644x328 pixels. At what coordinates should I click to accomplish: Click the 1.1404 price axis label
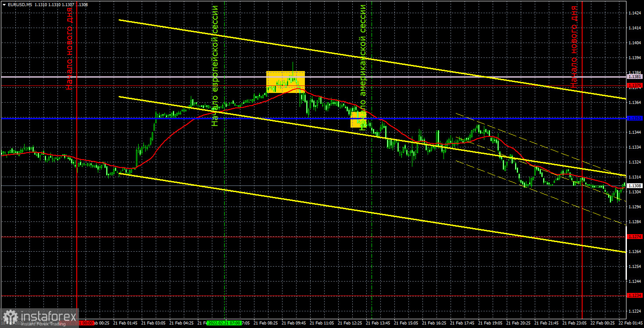tap(635, 43)
